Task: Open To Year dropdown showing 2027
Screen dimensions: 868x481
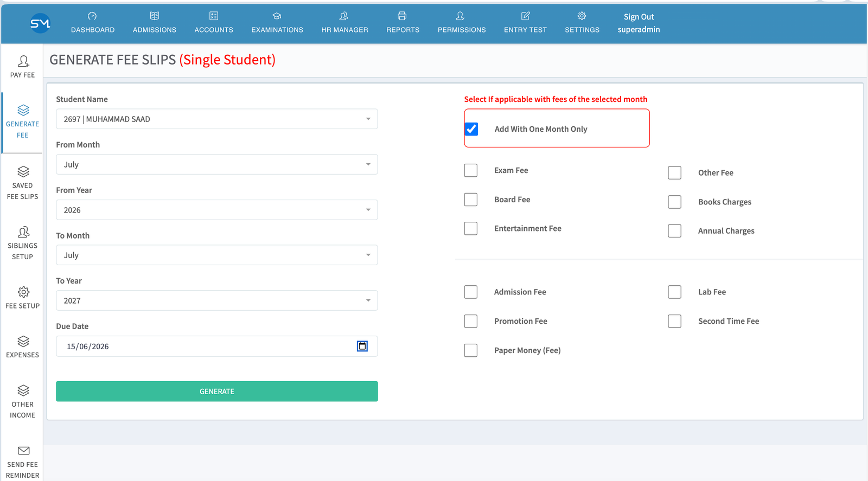Action: (217, 300)
